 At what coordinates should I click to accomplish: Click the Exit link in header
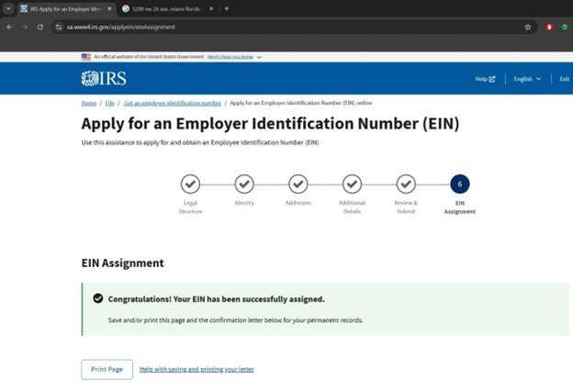564,79
